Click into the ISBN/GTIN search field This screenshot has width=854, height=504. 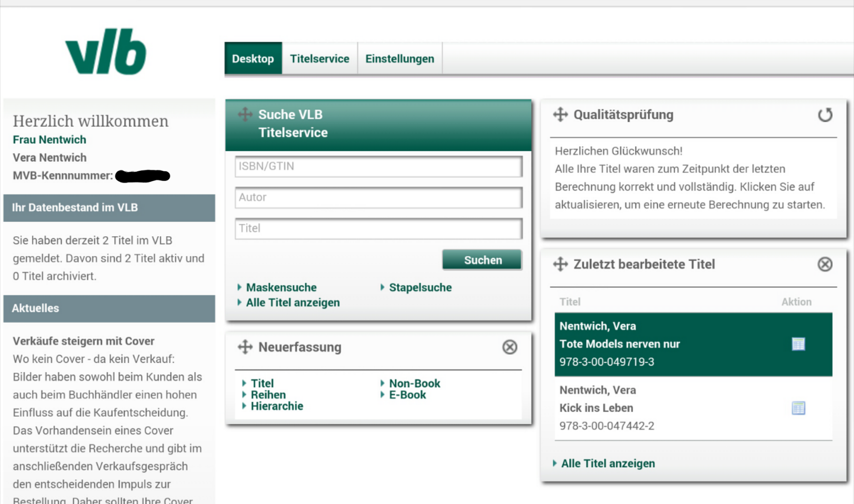[x=378, y=167]
